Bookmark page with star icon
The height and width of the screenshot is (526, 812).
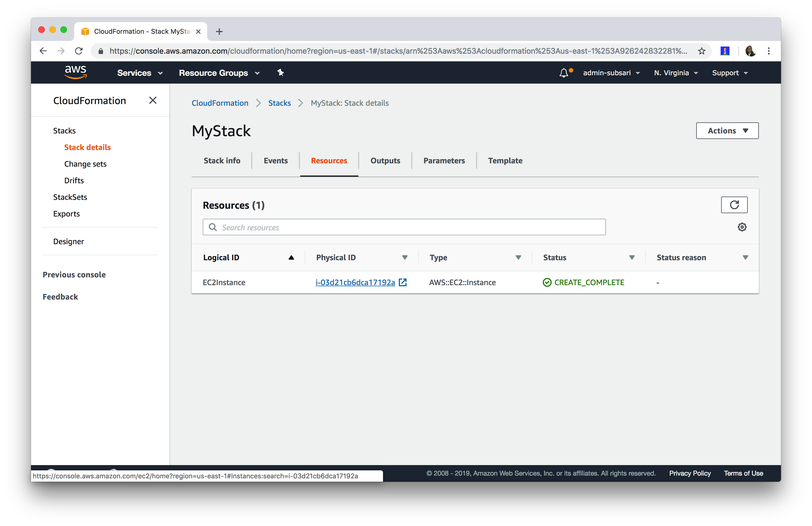tap(701, 51)
